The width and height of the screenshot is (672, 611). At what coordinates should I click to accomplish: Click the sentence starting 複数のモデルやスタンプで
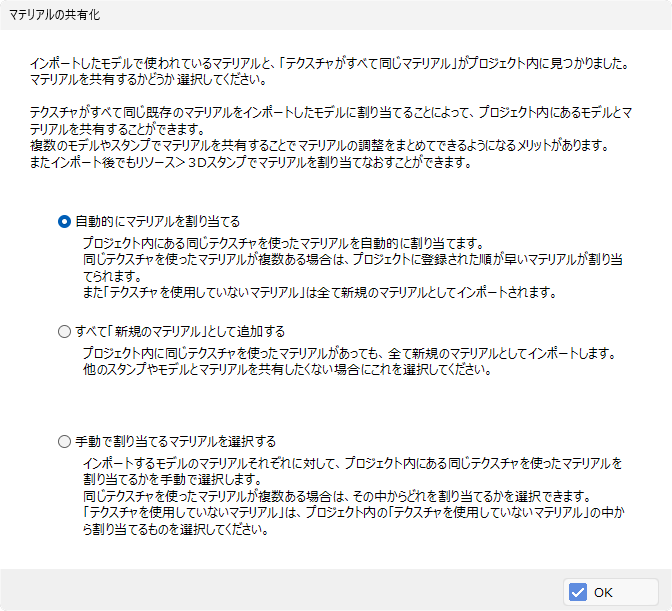319,146
